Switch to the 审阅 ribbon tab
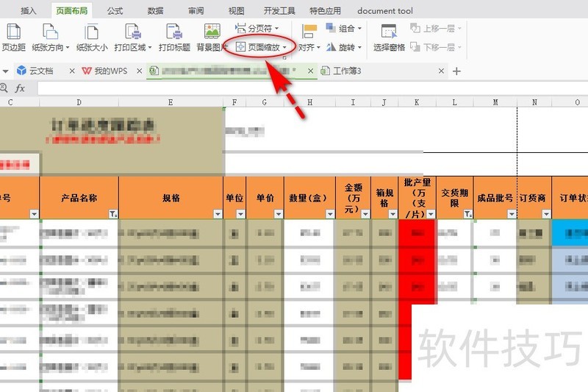The width and height of the screenshot is (588, 392). click(196, 11)
